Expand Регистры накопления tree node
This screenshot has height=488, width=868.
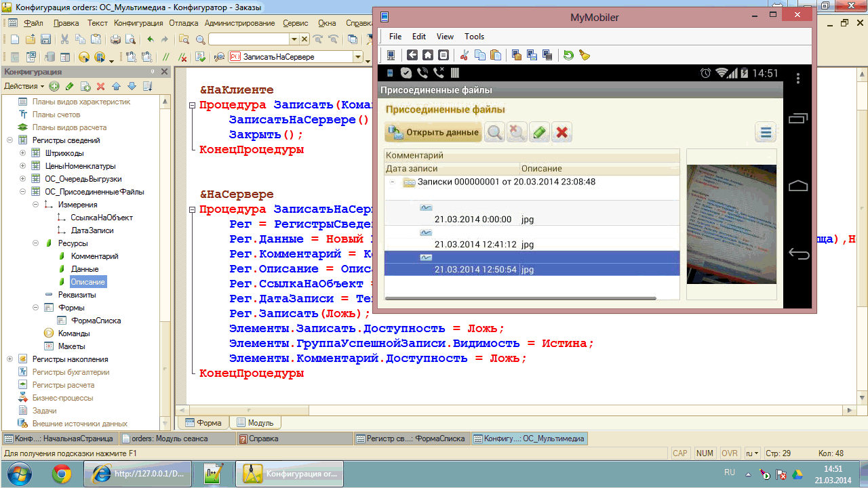pyautogui.click(x=9, y=359)
